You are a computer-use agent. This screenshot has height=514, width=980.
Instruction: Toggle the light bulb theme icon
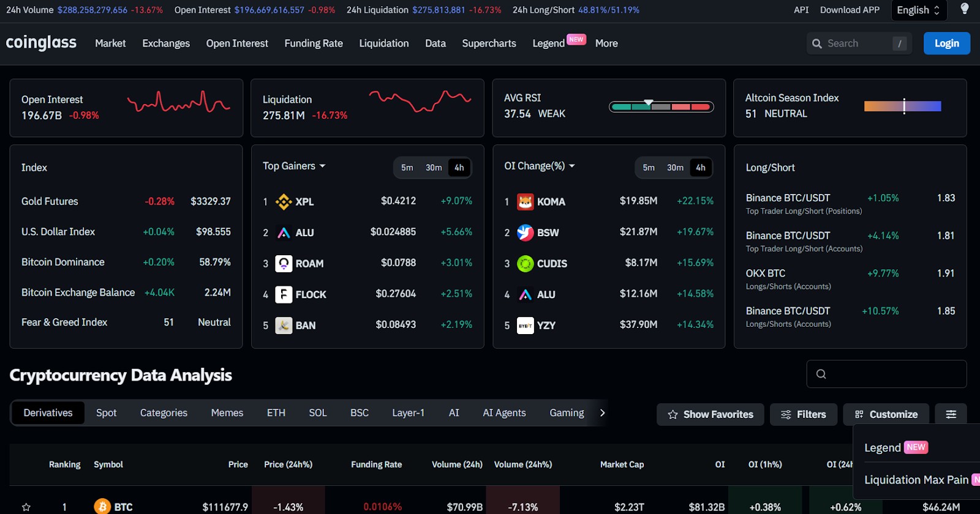(x=965, y=9)
